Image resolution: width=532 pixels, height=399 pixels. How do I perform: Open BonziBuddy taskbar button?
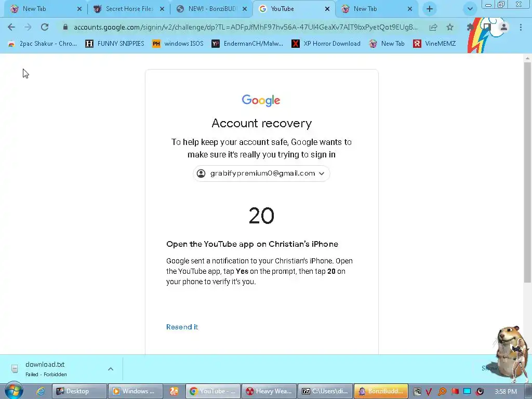coord(381,391)
